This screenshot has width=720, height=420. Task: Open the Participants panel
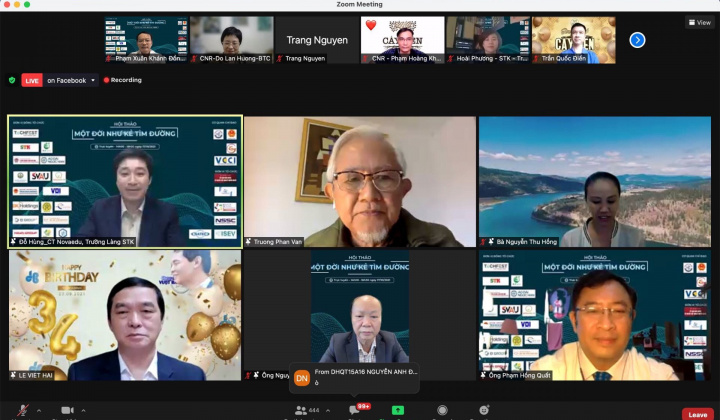point(300,411)
